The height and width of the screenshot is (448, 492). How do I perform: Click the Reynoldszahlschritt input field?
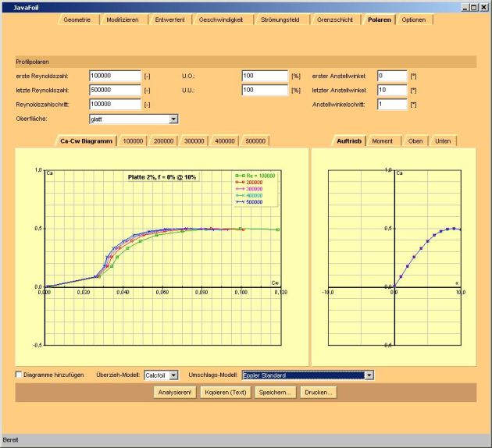click(114, 104)
